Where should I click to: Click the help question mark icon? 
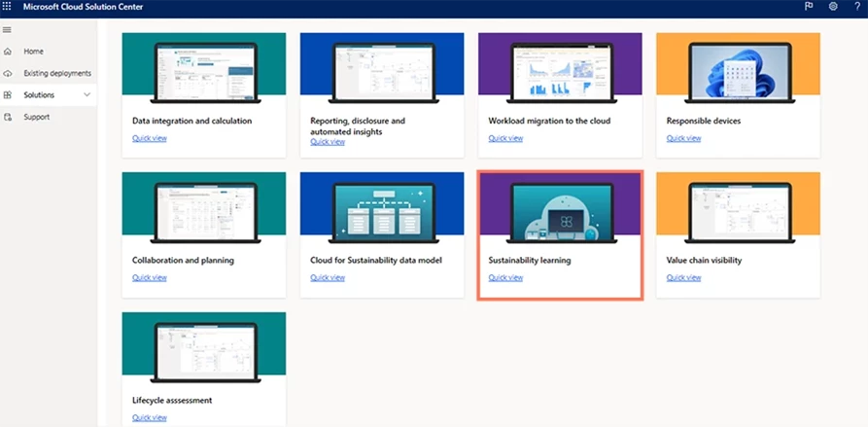[856, 6]
